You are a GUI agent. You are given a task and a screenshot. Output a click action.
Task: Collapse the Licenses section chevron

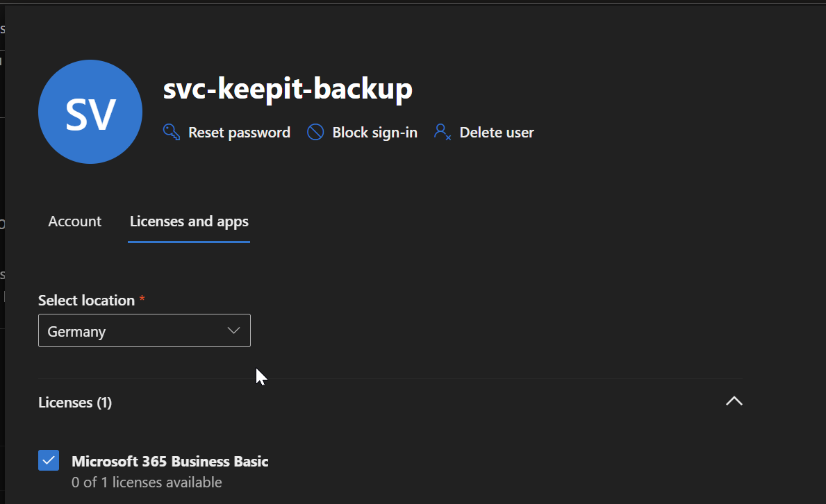pyautogui.click(x=734, y=401)
